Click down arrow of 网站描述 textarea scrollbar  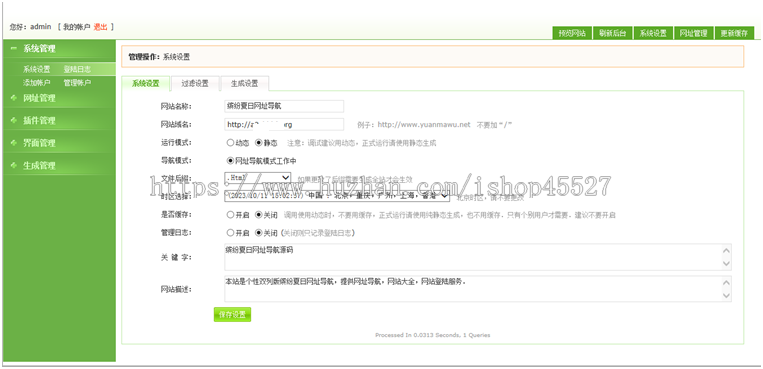(727, 295)
